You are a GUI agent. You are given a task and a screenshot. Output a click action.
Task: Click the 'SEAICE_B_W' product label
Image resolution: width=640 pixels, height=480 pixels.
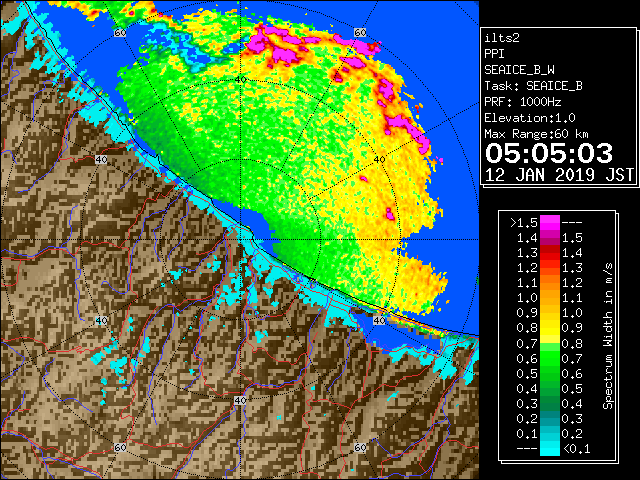click(519, 70)
